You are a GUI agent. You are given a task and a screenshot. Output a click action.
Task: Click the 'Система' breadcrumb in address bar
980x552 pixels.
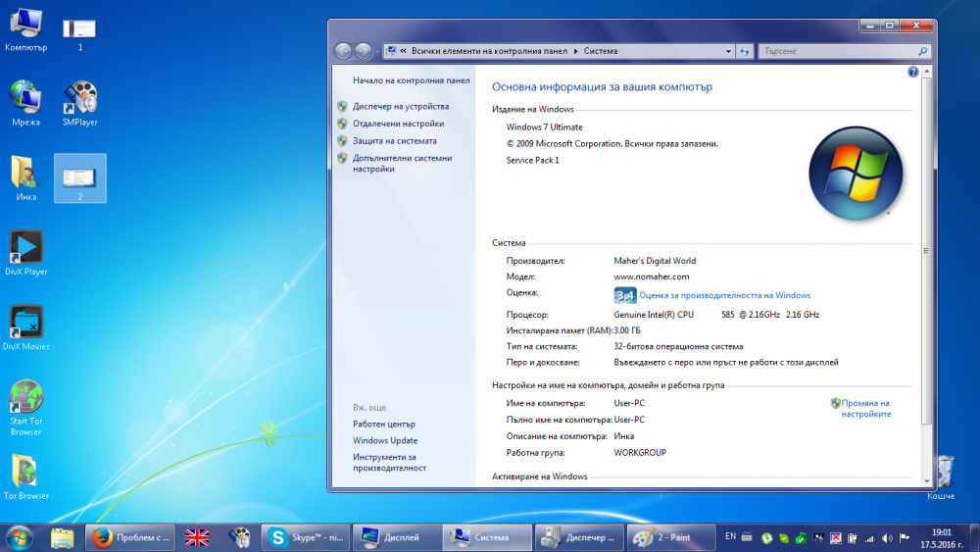[600, 51]
